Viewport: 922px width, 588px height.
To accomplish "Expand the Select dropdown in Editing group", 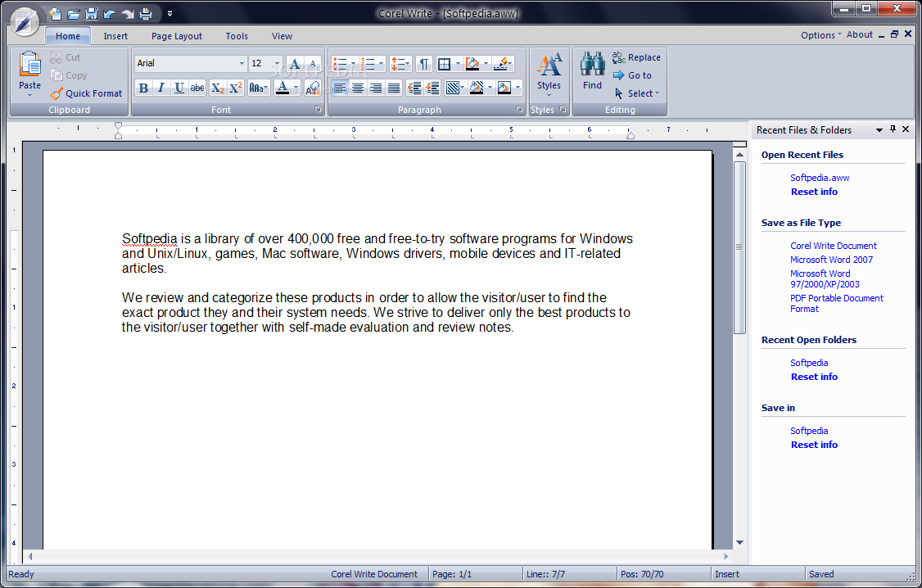I will (657, 93).
